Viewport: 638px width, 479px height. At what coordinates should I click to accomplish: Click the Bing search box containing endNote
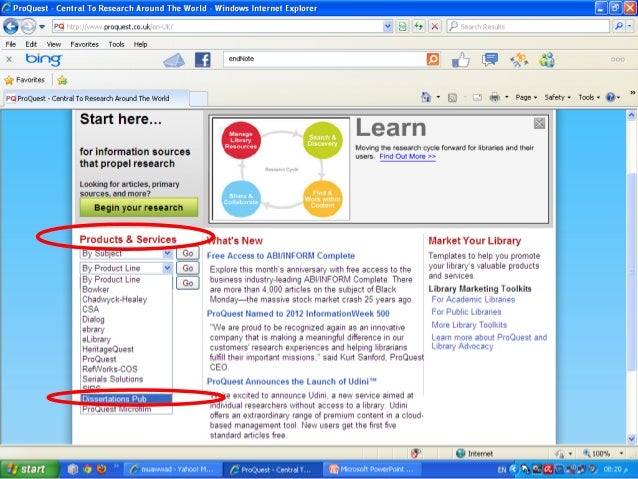click(x=324, y=59)
